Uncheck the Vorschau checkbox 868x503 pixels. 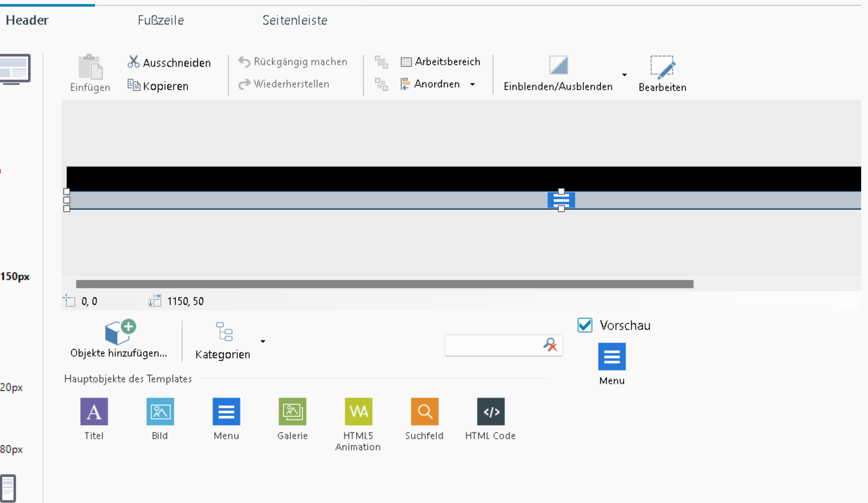click(585, 325)
